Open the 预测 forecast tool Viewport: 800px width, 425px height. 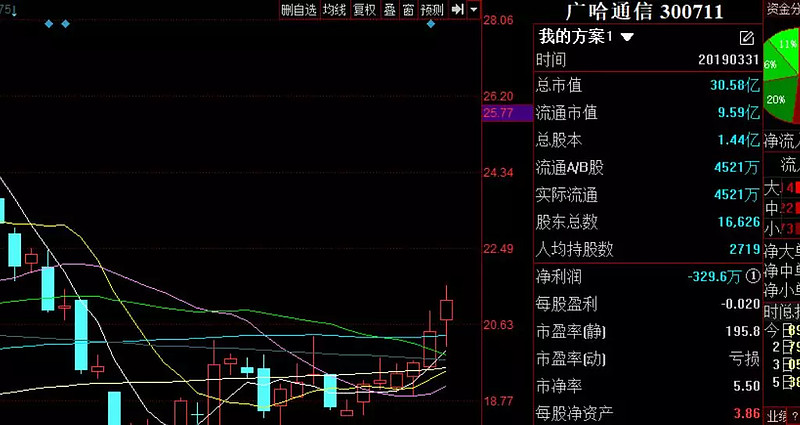point(433,9)
